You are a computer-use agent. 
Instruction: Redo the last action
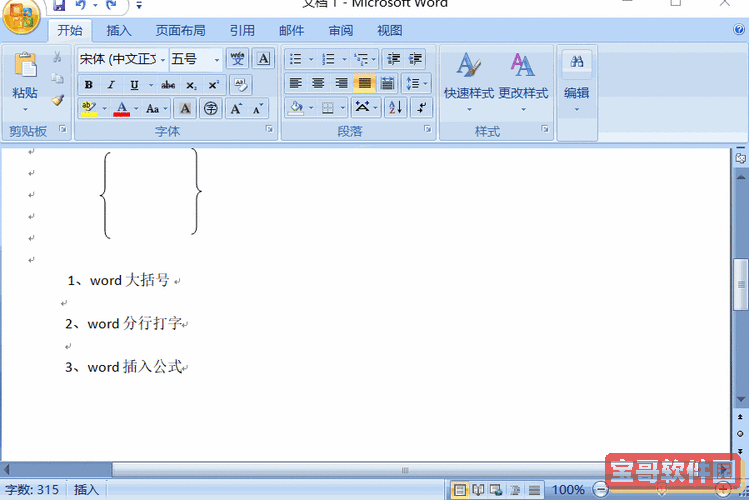[111, 5]
